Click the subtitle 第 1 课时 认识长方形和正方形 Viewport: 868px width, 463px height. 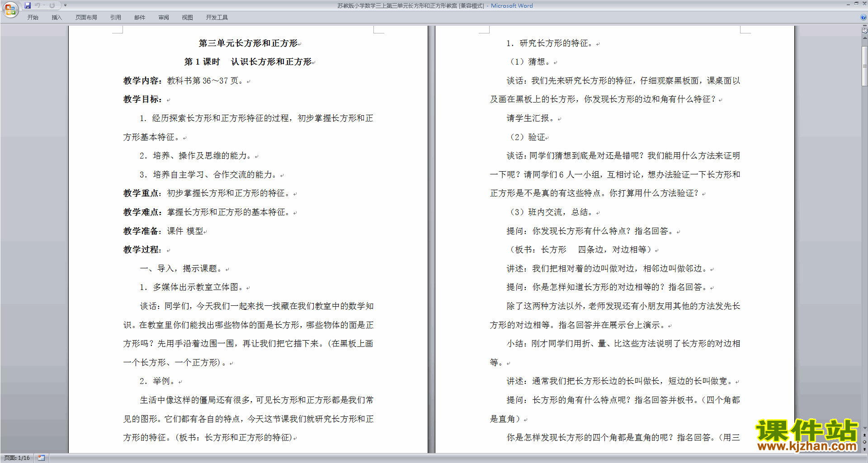tap(248, 62)
